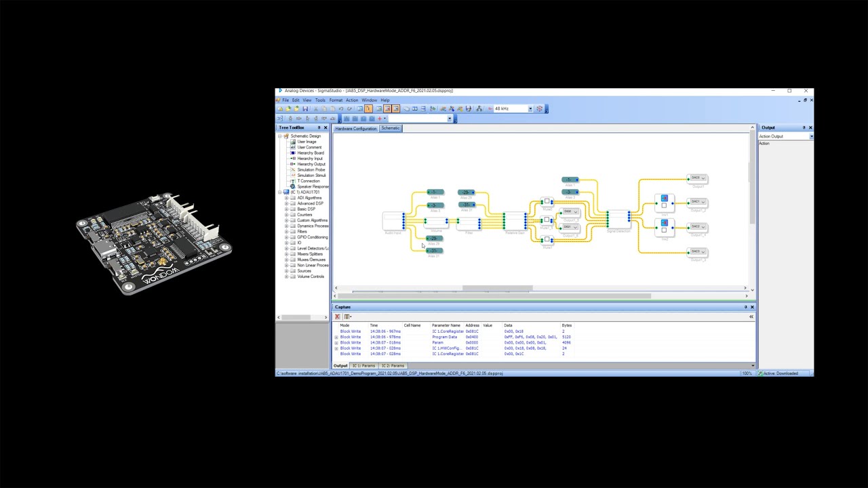Image resolution: width=868 pixels, height=488 pixels.
Task: Switch to the Schematic tab
Action: 391,128
